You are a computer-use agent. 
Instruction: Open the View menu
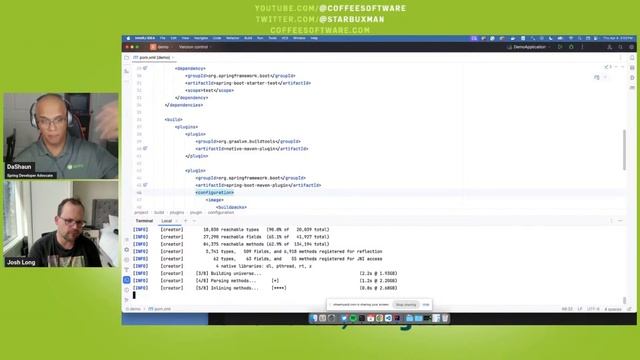(185, 38)
